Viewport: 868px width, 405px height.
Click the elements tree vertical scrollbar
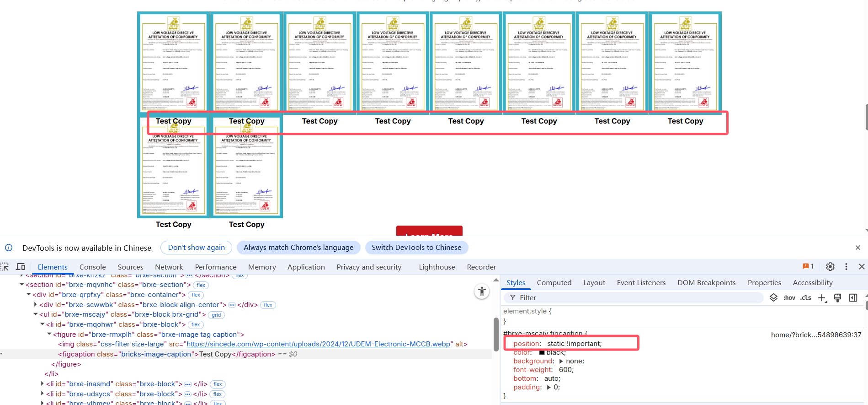pos(496,335)
